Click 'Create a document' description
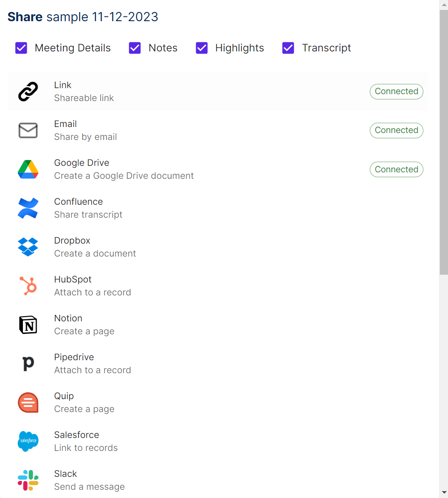 95,254
